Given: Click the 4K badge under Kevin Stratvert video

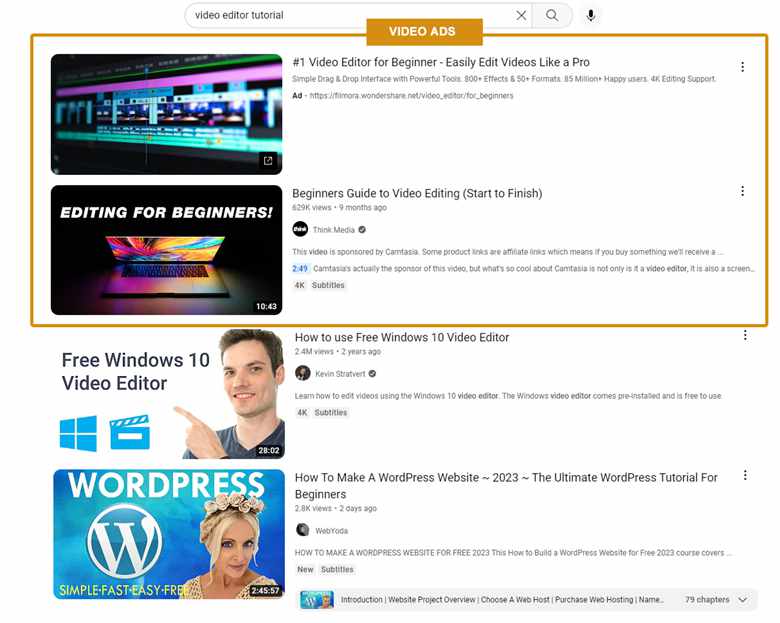Looking at the screenshot, I should [x=302, y=413].
